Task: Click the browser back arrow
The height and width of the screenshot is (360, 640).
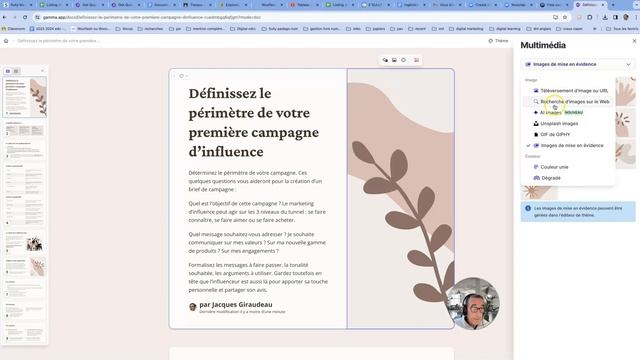Action: click(4, 18)
